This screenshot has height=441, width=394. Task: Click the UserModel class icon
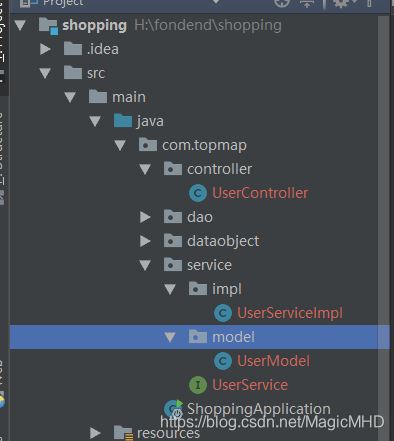point(223,361)
